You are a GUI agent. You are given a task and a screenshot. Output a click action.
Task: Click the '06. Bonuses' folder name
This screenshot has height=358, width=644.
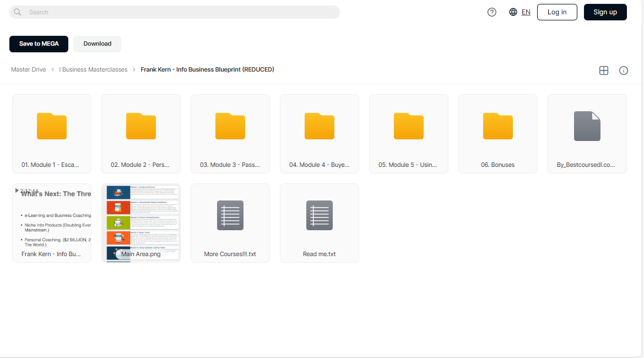[498, 165]
